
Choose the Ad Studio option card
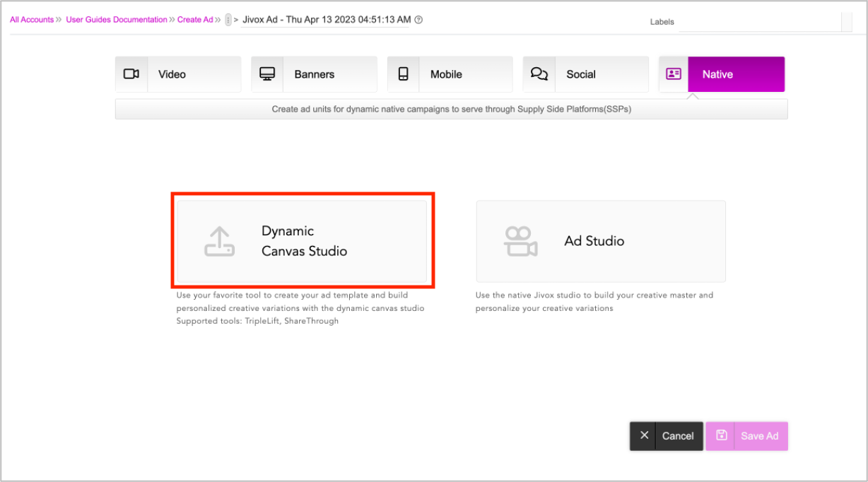pos(600,241)
